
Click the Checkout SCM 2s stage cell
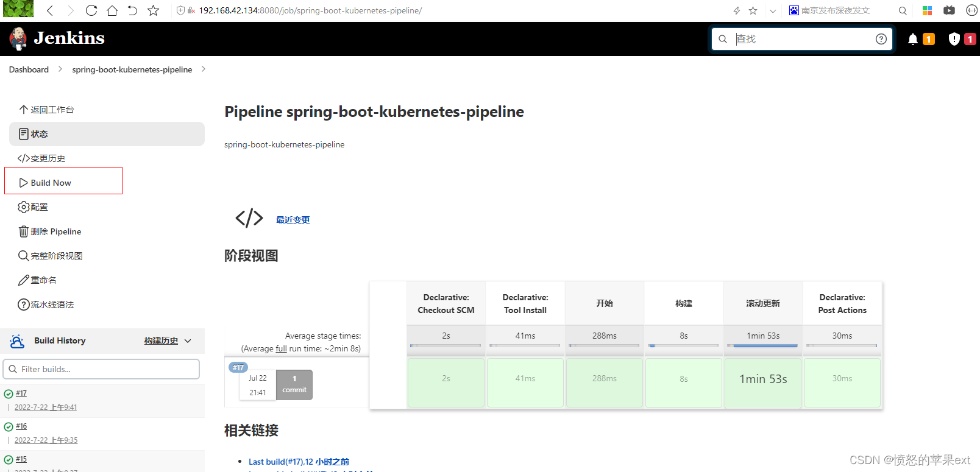446,382
